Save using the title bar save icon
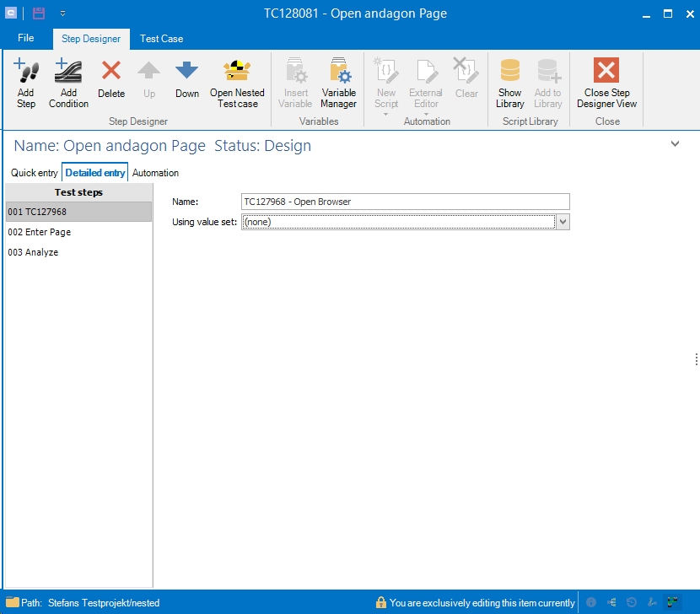Screen dimensions: 700x614 tap(39, 13)
